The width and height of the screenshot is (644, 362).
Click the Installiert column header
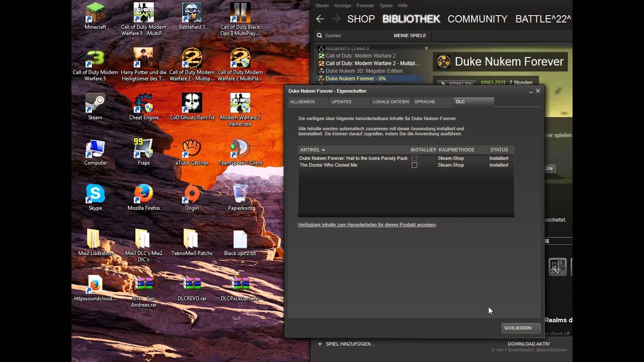423,150
